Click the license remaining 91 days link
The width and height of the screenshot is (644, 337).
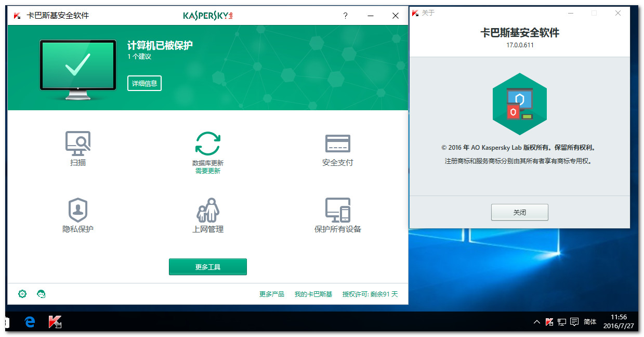(370, 294)
